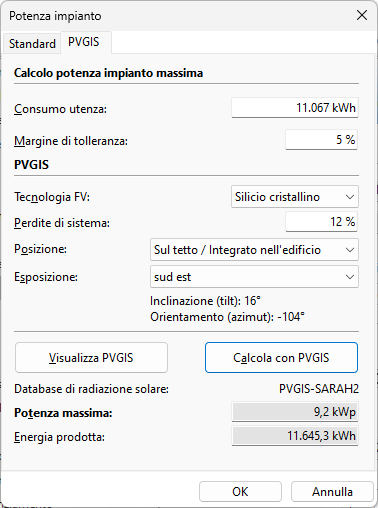Expand the Esposizione dropdown arrow
The height and width of the screenshot is (508, 378).
pos(350,277)
